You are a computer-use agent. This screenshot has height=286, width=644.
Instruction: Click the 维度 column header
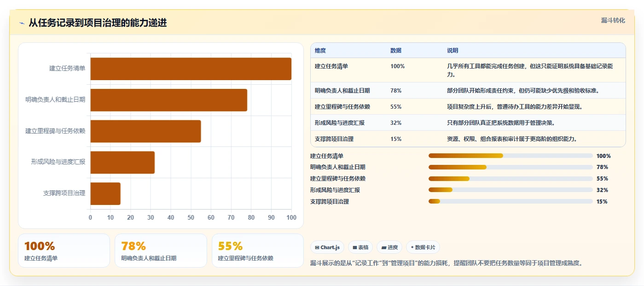[320, 51]
